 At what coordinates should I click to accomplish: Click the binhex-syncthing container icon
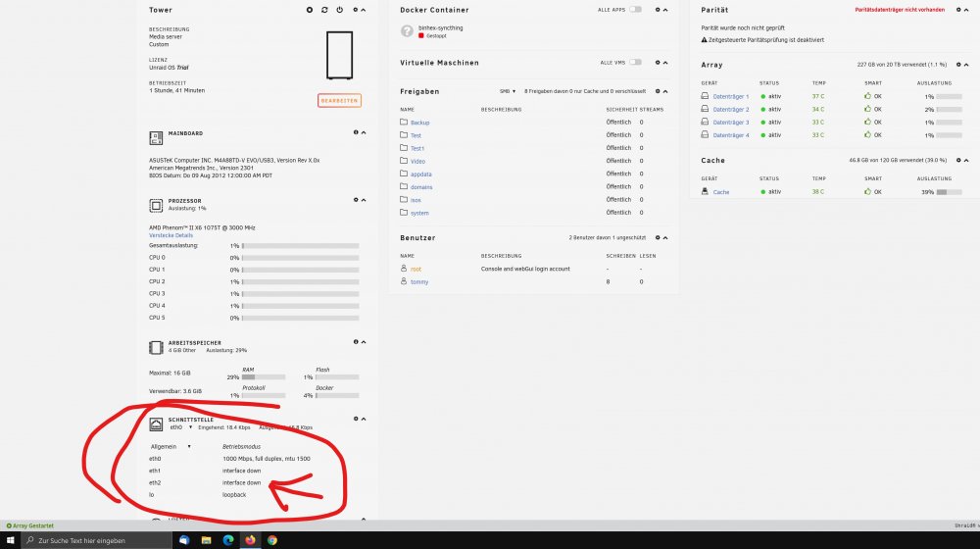point(407,30)
